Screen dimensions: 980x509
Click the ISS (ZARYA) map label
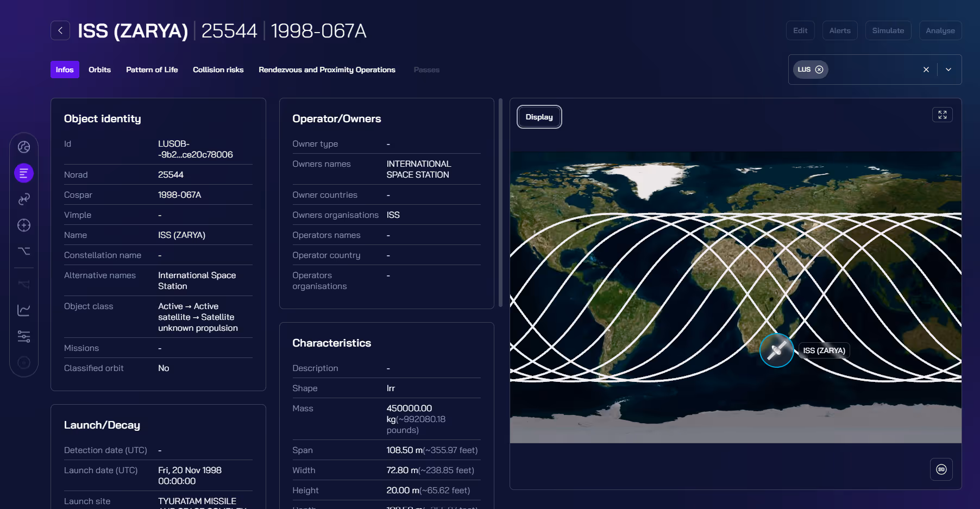click(824, 350)
